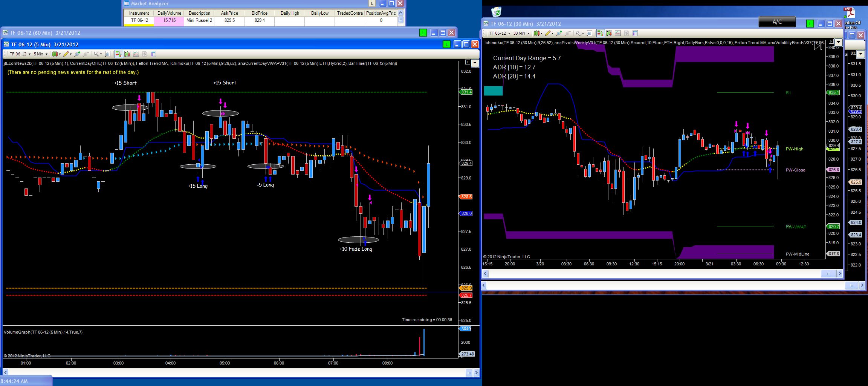The height and width of the screenshot is (386, 868).
Task: Expand chart style dropdown arrow in 5 Min chart
Action: 60,54
